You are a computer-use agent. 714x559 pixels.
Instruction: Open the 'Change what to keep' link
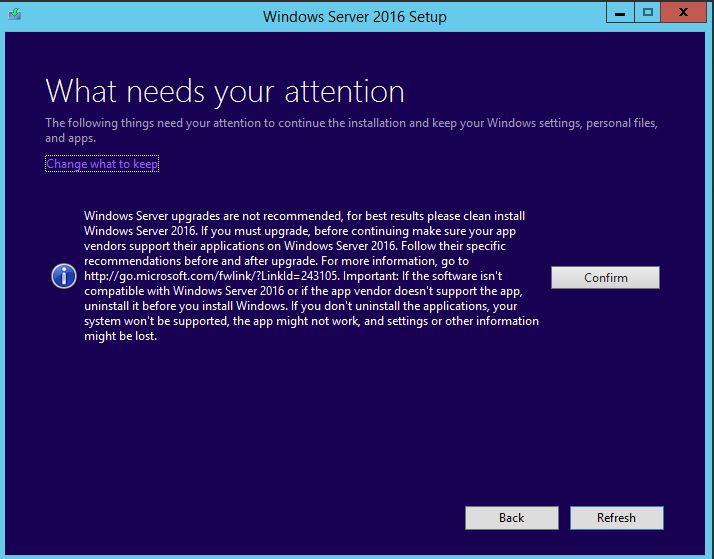point(102,164)
